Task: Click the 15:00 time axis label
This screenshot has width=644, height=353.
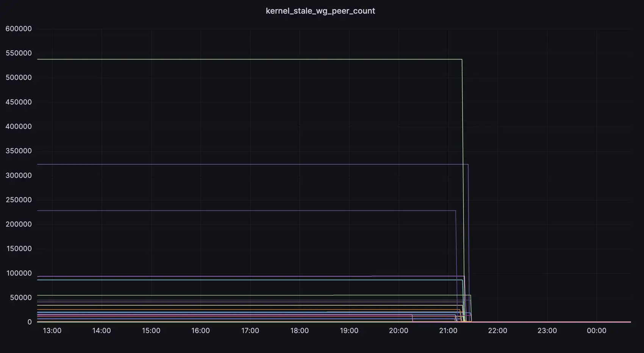Action: tap(151, 331)
